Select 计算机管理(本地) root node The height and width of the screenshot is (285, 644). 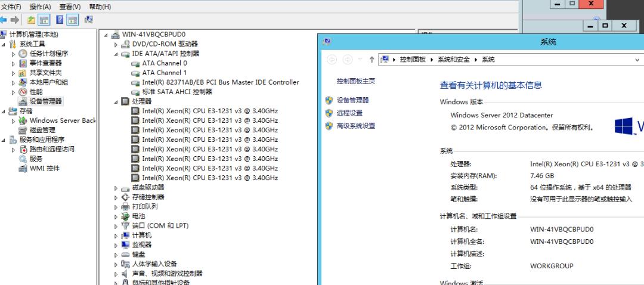(33, 35)
